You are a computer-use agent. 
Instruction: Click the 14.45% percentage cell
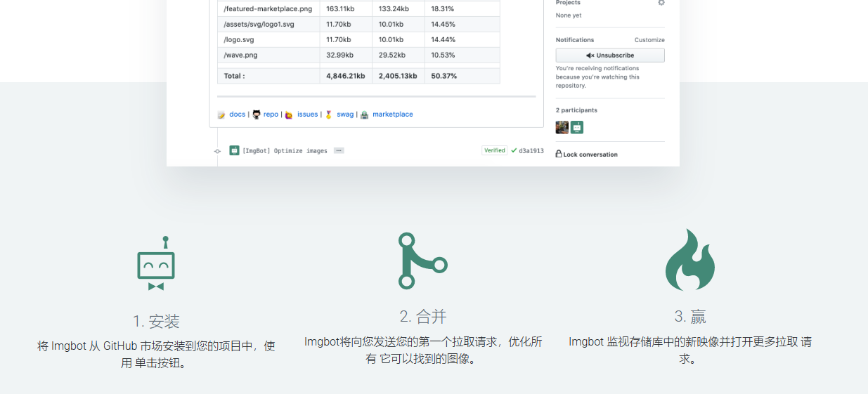(x=462, y=25)
